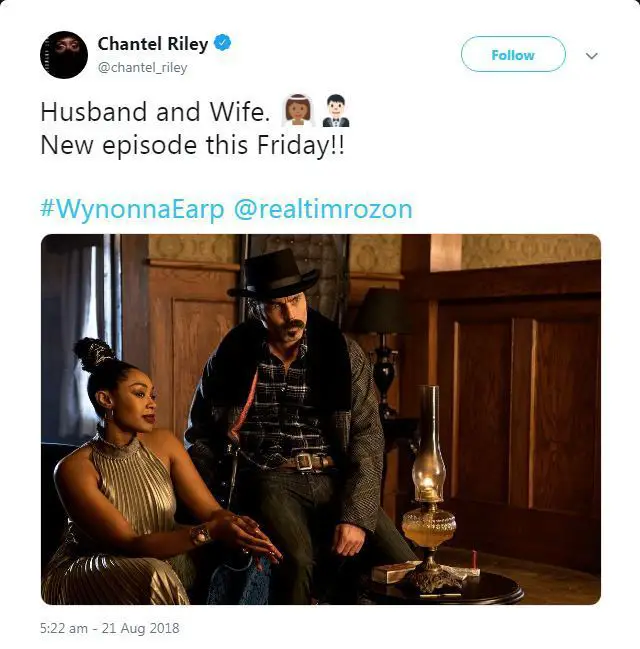This screenshot has width=640, height=649.
Task: Visit the @realtimrozon mention
Action: [x=323, y=209]
